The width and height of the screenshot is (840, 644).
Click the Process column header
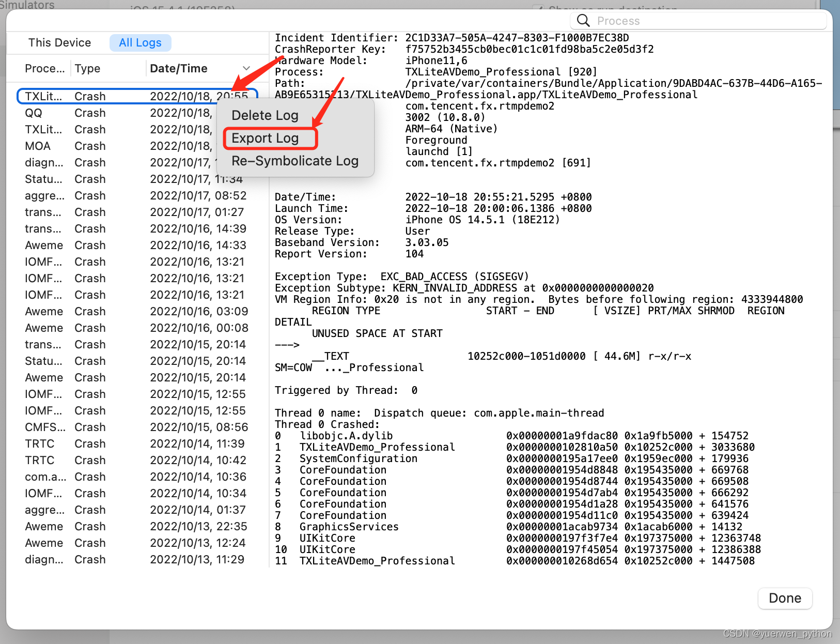pos(45,68)
